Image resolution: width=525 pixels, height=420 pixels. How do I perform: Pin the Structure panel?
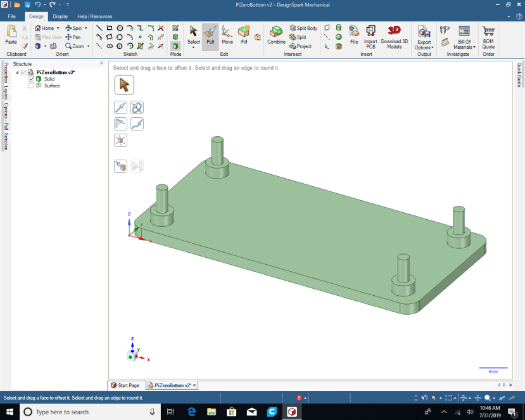[101, 63]
